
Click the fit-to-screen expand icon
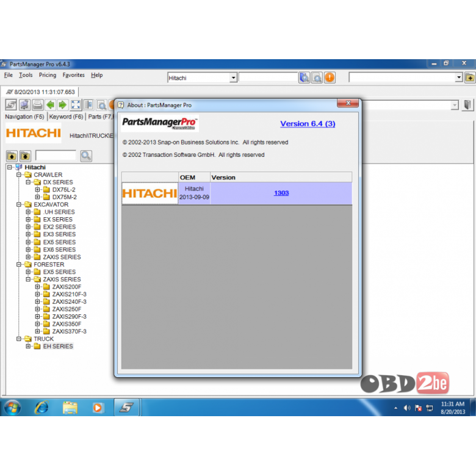(76, 105)
